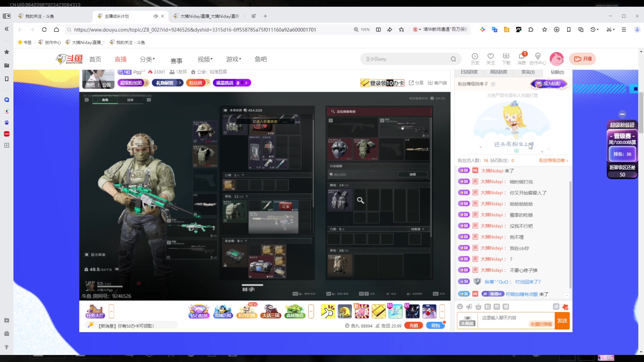Viewport: 644px width, 362px height.
Task: Open the 任务大厅 task hall icon
Action: click(x=95, y=311)
